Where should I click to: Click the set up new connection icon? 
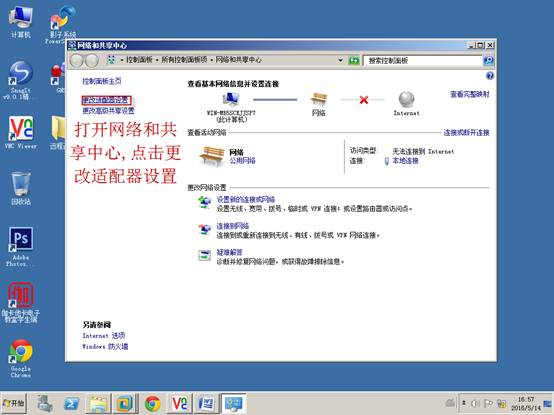point(204,202)
